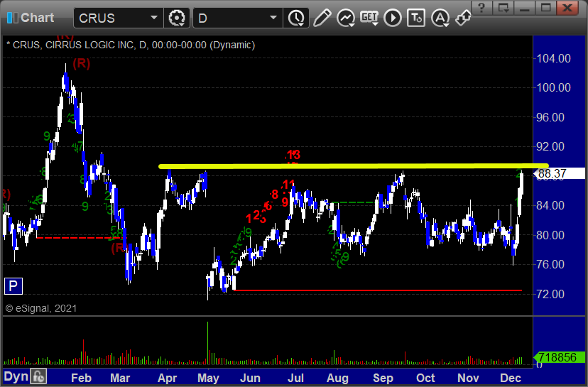Click the Oct label on time axis
The width and height of the screenshot is (588, 387).
pos(425,378)
